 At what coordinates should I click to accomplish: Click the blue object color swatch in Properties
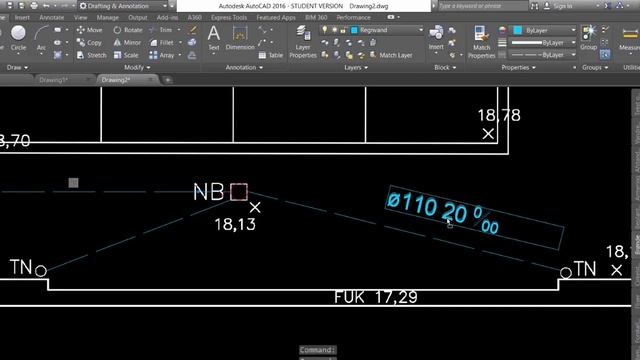pyautogui.click(x=518, y=30)
